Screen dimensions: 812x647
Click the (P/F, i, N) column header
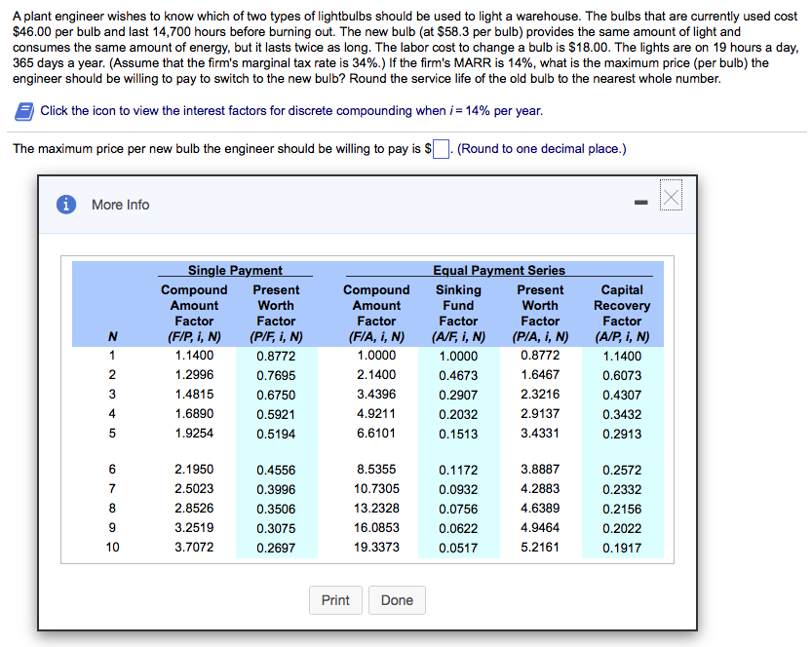276,337
